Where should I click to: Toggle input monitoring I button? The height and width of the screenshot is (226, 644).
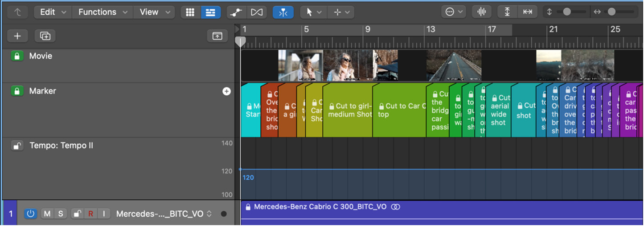point(104,214)
